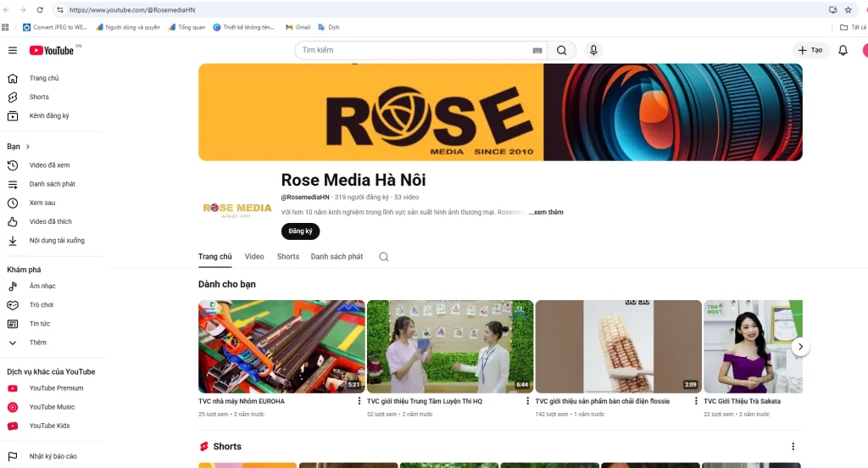Click title TVC Giới Thiệu Trà Sakata
868x468 pixels.
[x=742, y=402]
